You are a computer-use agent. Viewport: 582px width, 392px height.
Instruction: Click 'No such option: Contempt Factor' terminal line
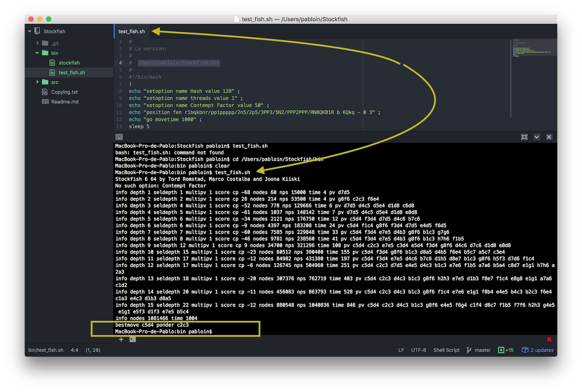(x=161, y=186)
